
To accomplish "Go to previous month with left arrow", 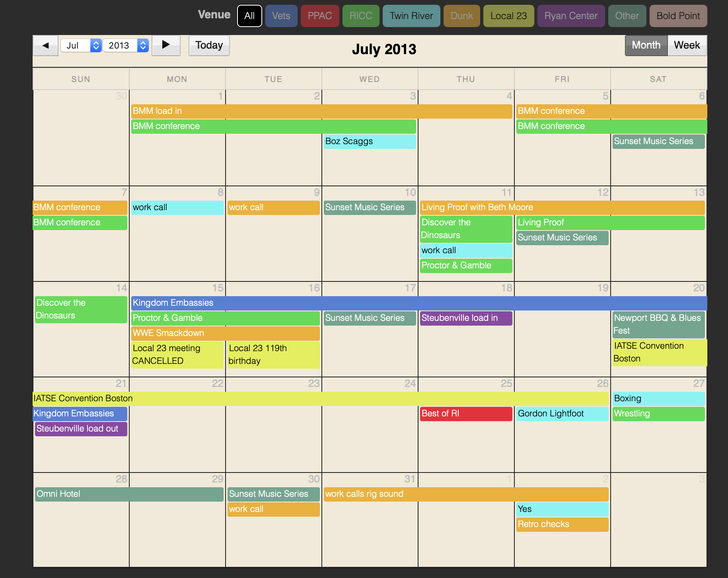I will (45, 45).
